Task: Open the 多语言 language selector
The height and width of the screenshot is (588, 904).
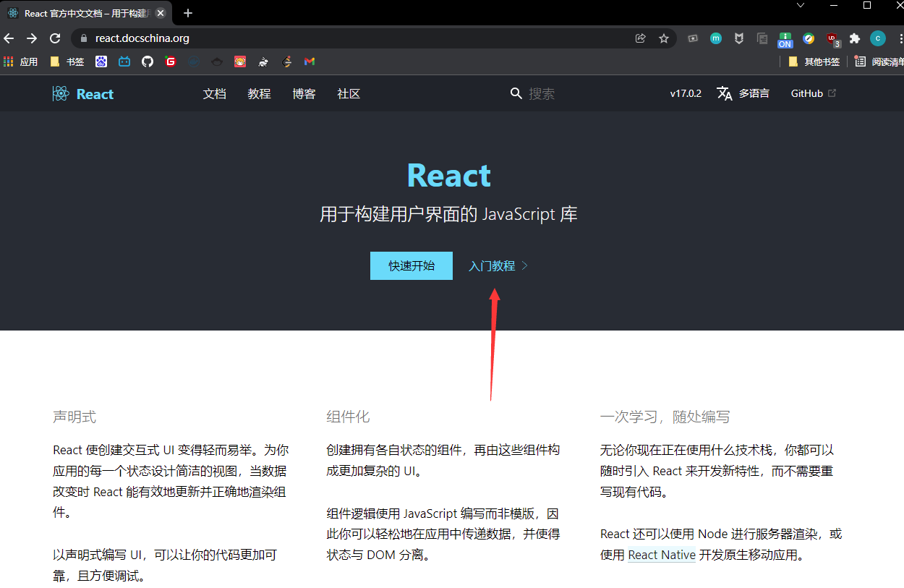Action: coord(743,93)
